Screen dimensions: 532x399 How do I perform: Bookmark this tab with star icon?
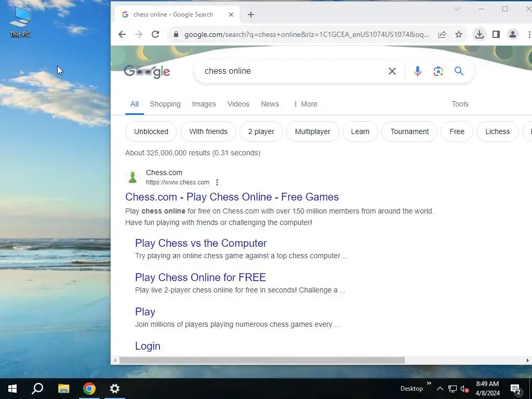[x=459, y=34]
